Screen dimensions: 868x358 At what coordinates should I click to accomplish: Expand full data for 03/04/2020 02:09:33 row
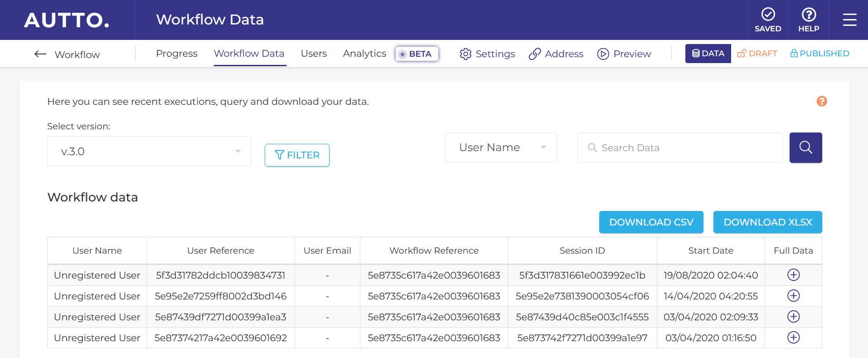[x=793, y=317]
